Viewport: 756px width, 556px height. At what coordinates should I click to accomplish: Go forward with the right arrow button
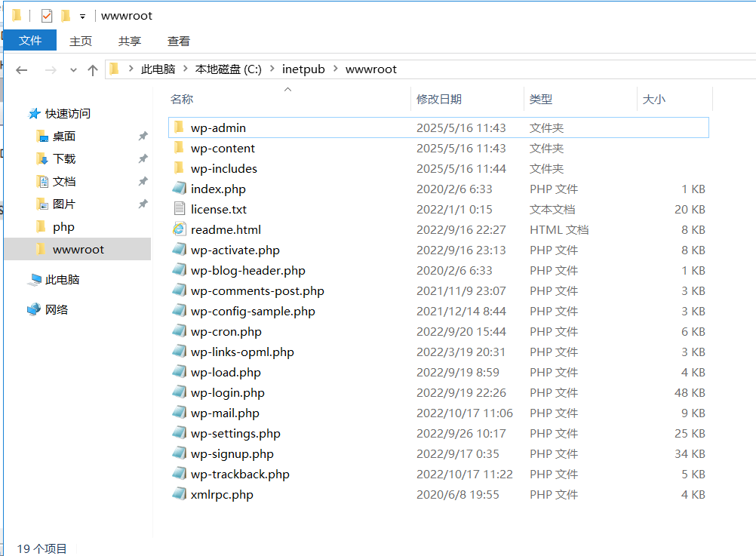click(51, 70)
